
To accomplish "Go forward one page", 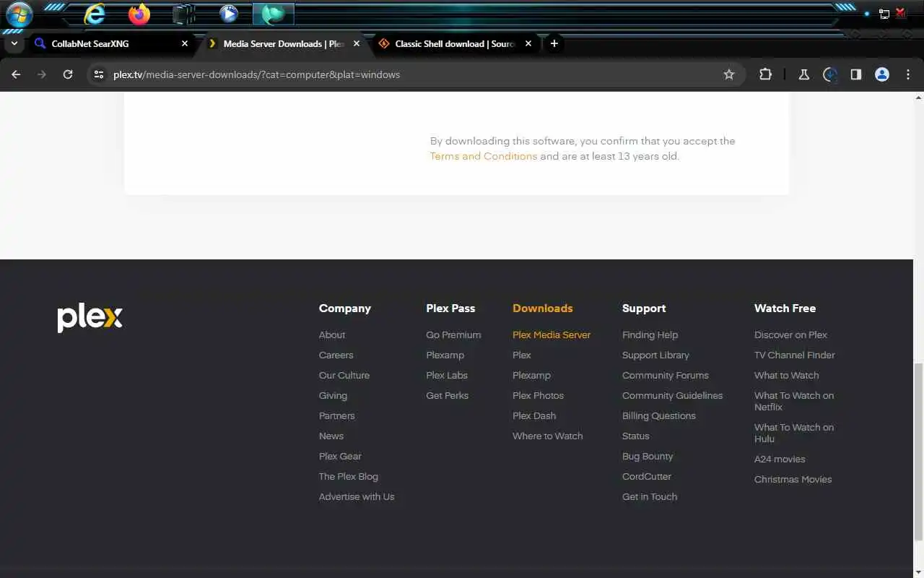I will click(42, 74).
